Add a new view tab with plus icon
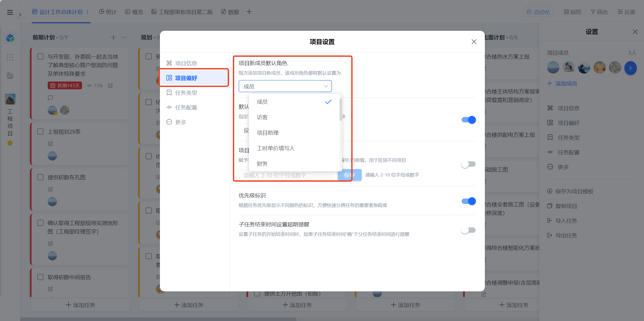 point(249,12)
